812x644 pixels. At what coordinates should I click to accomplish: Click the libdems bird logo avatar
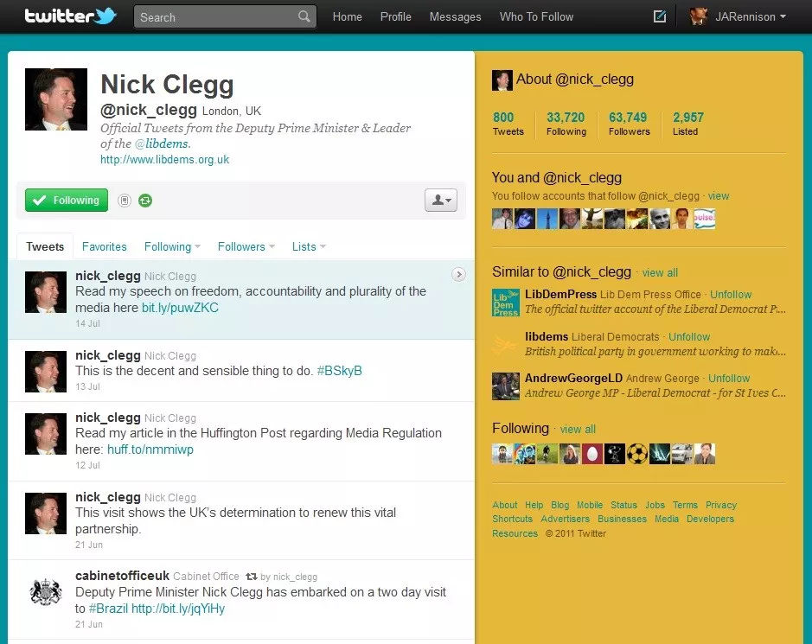[505, 343]
